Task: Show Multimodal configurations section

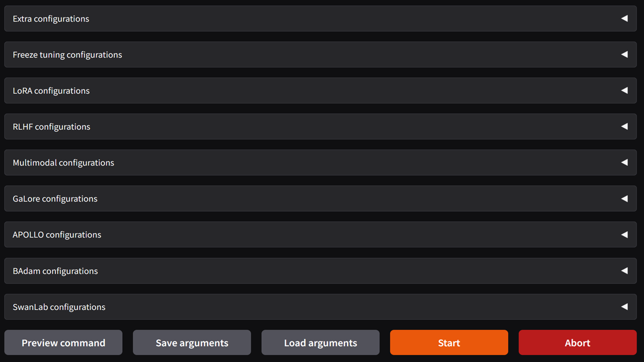Action: point(320,162)
